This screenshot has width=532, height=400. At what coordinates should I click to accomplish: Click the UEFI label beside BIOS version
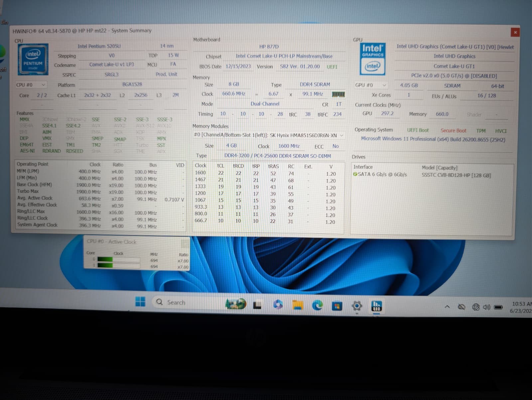(332, 67)
